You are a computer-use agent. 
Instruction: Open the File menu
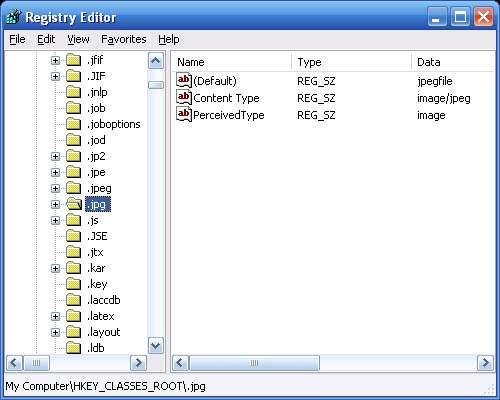point(17,39)
